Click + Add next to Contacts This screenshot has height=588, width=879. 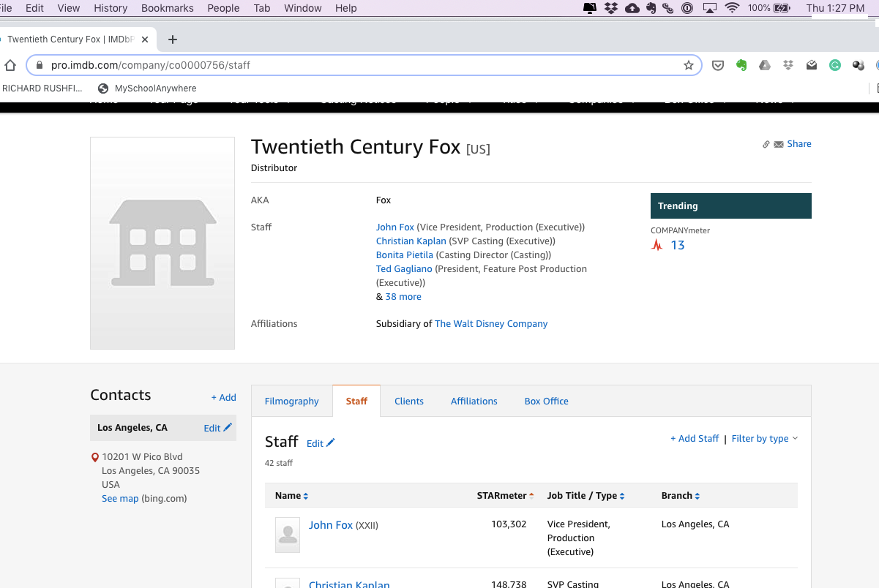(x=224, y=398)
